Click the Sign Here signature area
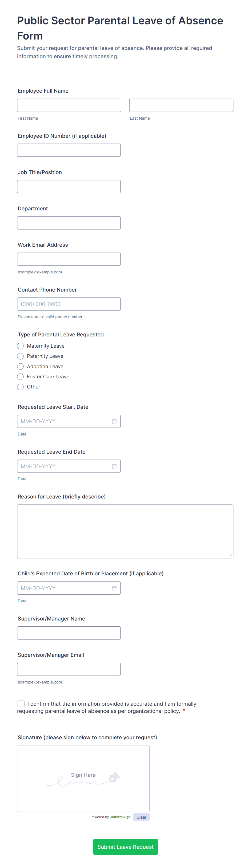 coord(83,778)
